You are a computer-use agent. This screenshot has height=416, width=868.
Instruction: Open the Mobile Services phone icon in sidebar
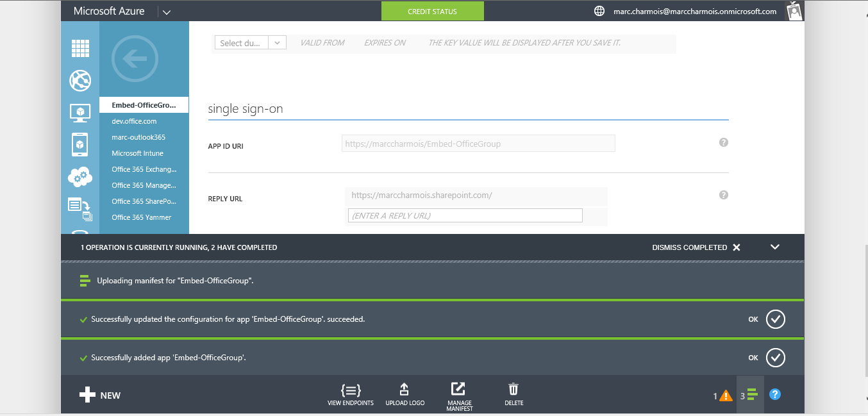(80, 144)
